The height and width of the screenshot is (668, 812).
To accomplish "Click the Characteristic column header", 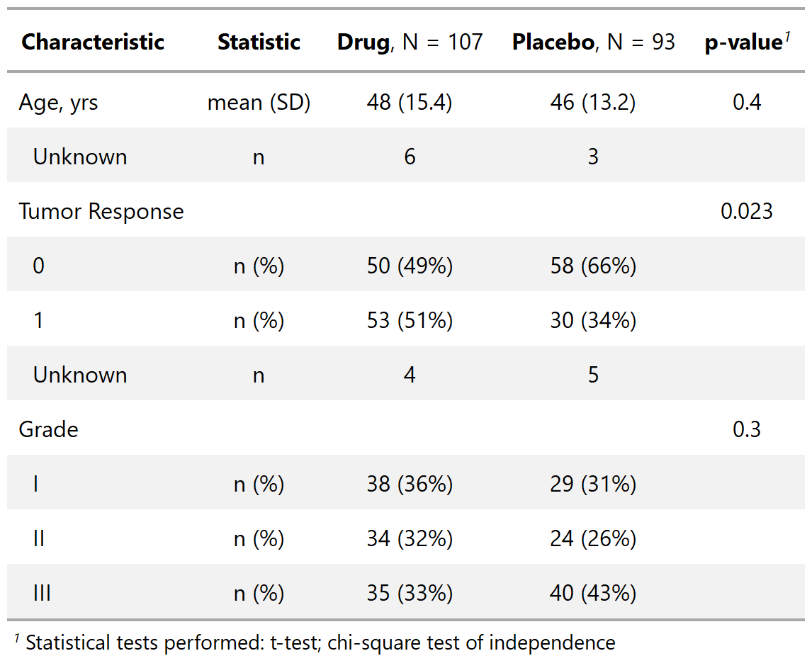I will (x=93, y=43).
